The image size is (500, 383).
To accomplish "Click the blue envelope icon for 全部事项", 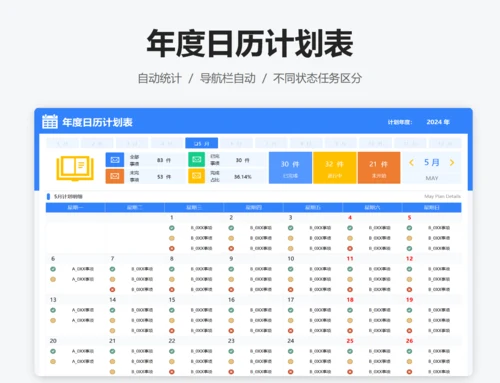I will pyautogui.click(x=115, y=160).
